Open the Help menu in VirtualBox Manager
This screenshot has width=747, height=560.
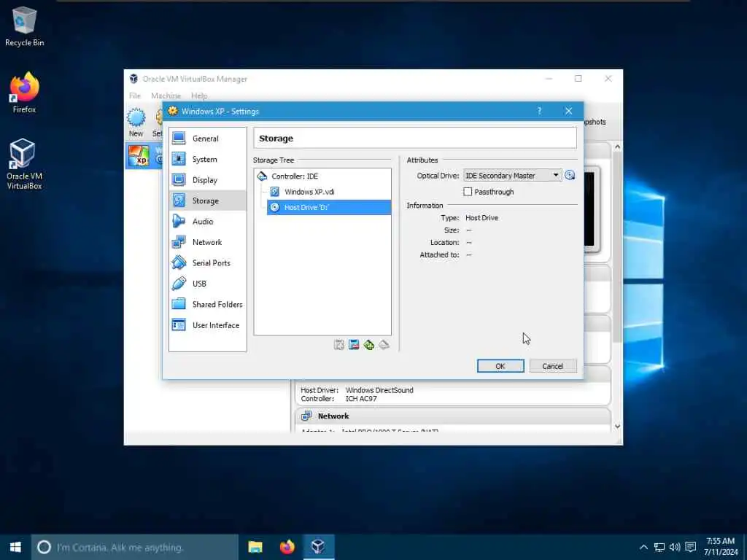[x=199, y=96]
